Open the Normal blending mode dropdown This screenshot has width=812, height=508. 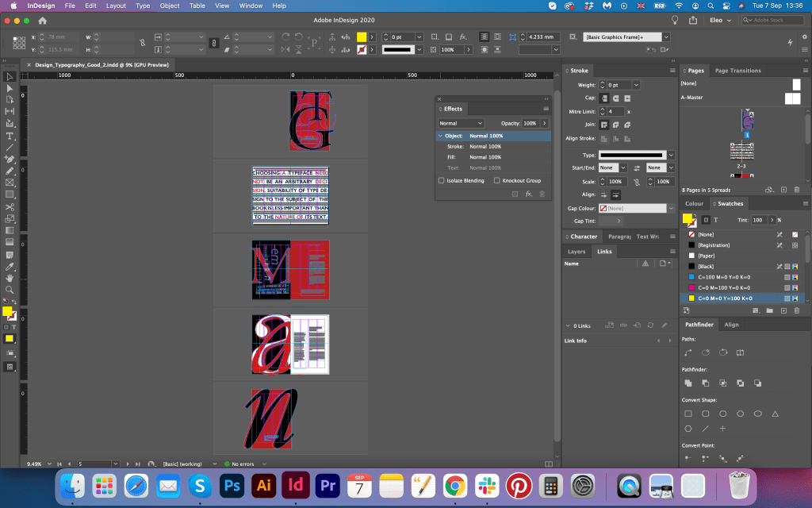(461, 123)
